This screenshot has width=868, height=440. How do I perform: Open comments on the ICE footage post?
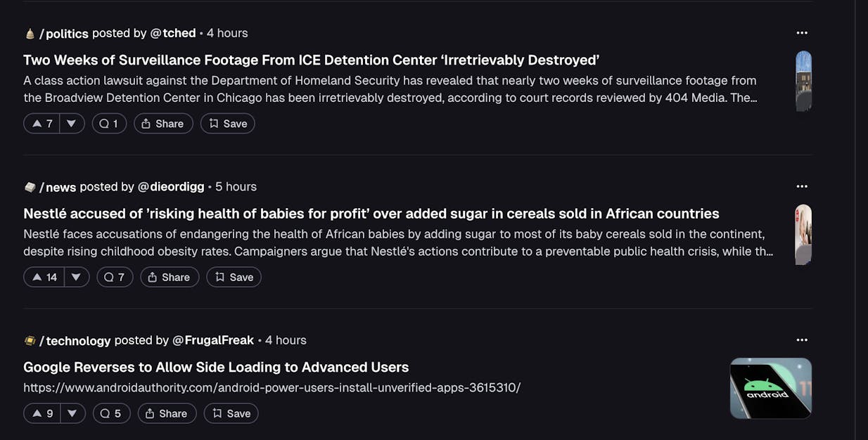click(109, 124)
